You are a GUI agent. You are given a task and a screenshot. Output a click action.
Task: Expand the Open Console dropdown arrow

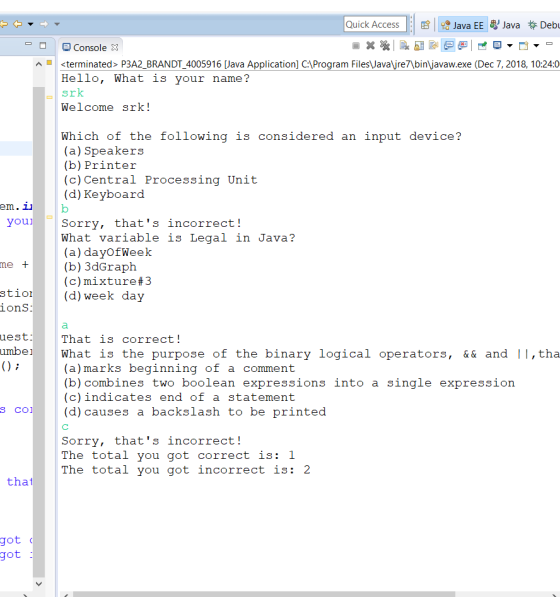pyautogui.click(x=536, y=46)
